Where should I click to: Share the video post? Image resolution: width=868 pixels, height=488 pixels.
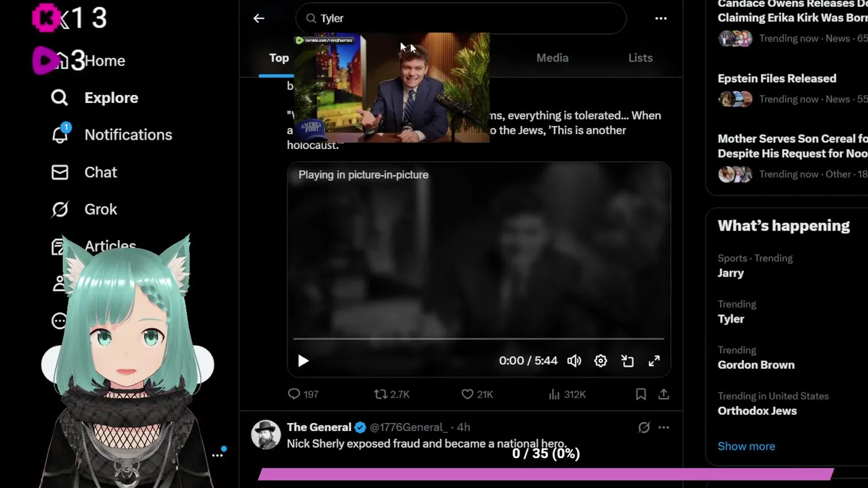tap(664, 394)
